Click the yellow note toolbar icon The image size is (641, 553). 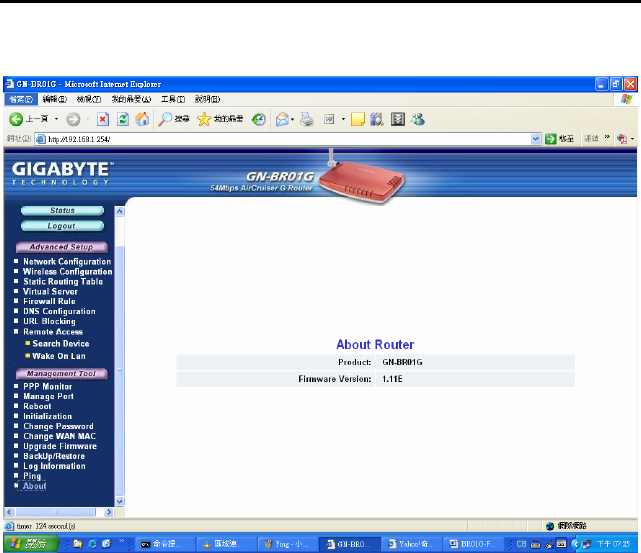coord(357,119)
